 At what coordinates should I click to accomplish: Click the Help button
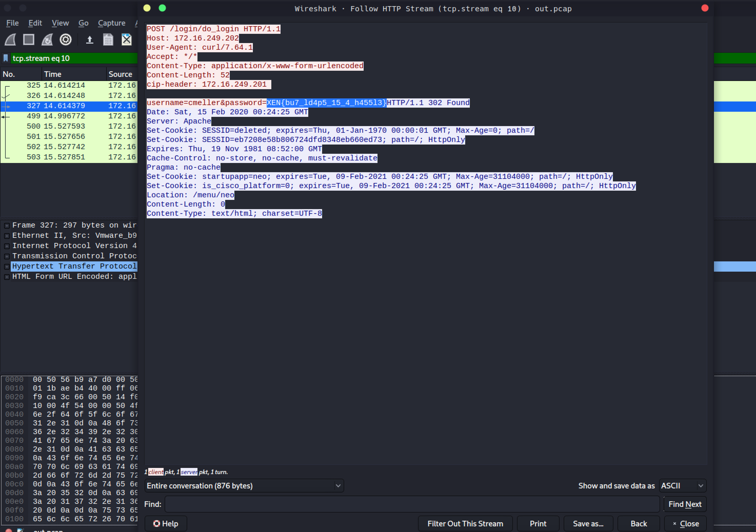coord(166,524)
